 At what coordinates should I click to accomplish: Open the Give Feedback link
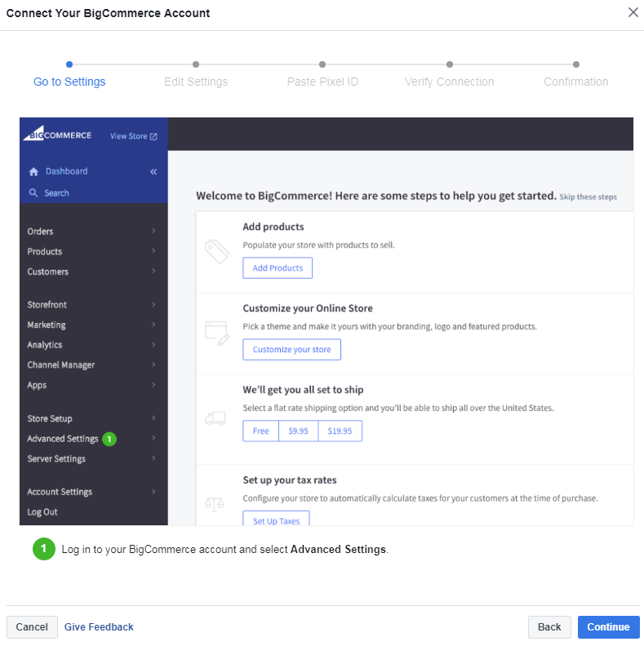tap(99, 627)
